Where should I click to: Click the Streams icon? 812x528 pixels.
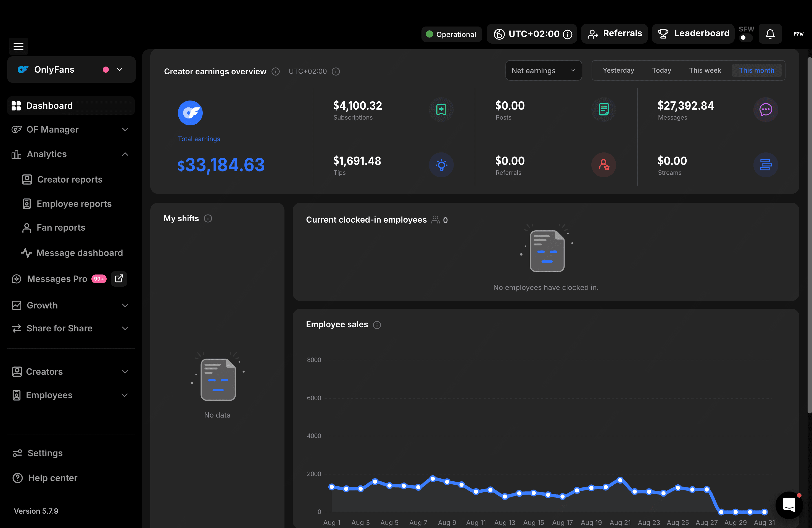pyautogui.click(x=766, y=165)
